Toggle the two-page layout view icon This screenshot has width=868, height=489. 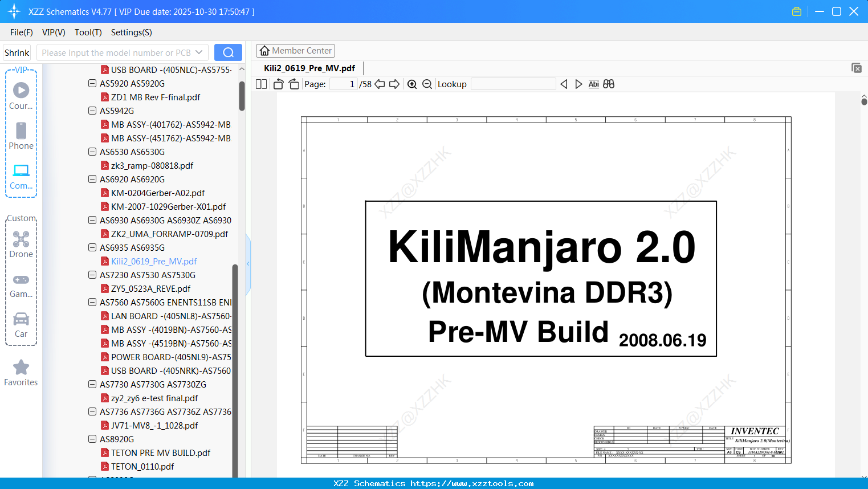click(x=261, y=84)
